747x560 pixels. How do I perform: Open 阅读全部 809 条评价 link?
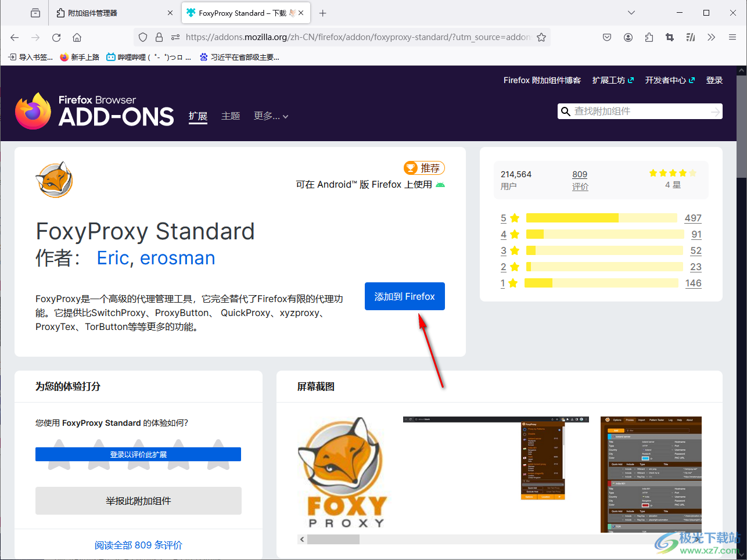pyautogui.click(x=138, y=545)
